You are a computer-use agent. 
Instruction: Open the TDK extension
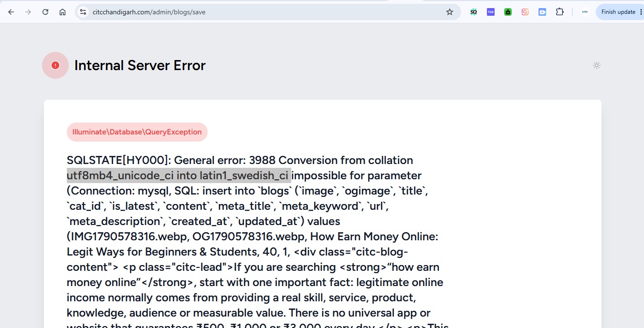(x=491, y=12)
